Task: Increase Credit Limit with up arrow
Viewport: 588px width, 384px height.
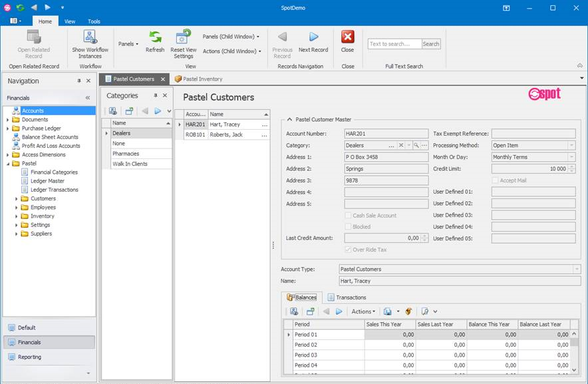Action: pos(571,166)
